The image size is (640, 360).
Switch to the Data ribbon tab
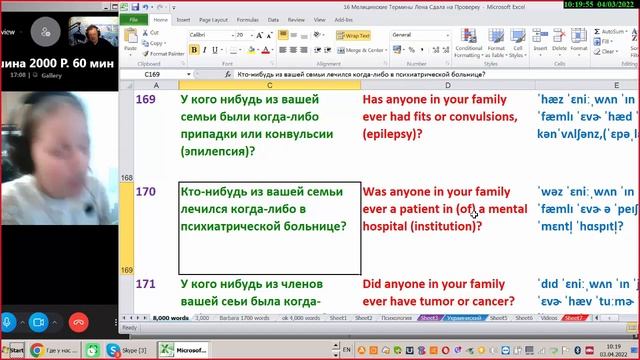(273, 20)
